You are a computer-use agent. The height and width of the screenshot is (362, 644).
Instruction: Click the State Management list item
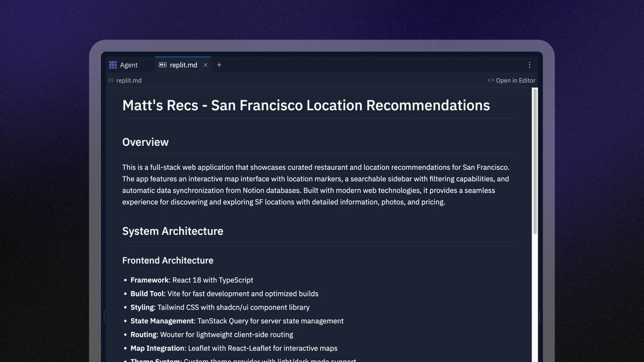click(x=237, y=321)
